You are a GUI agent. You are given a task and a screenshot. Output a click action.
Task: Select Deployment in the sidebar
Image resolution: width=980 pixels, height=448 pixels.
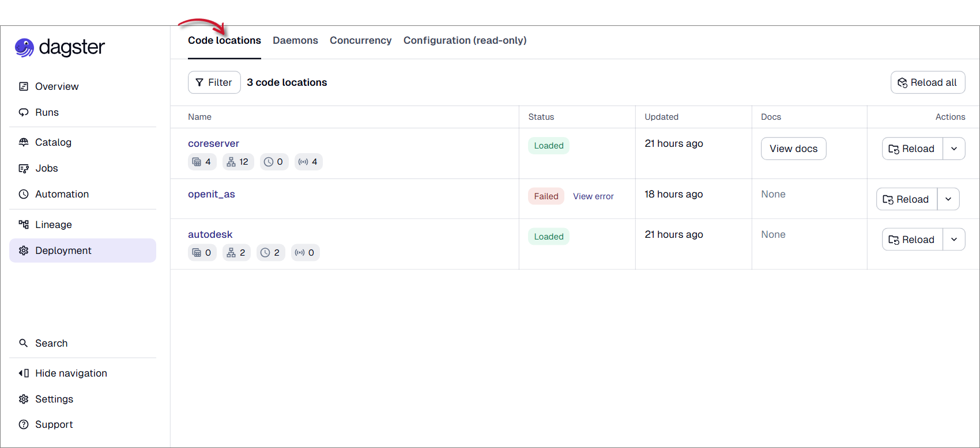click(82, 250)
